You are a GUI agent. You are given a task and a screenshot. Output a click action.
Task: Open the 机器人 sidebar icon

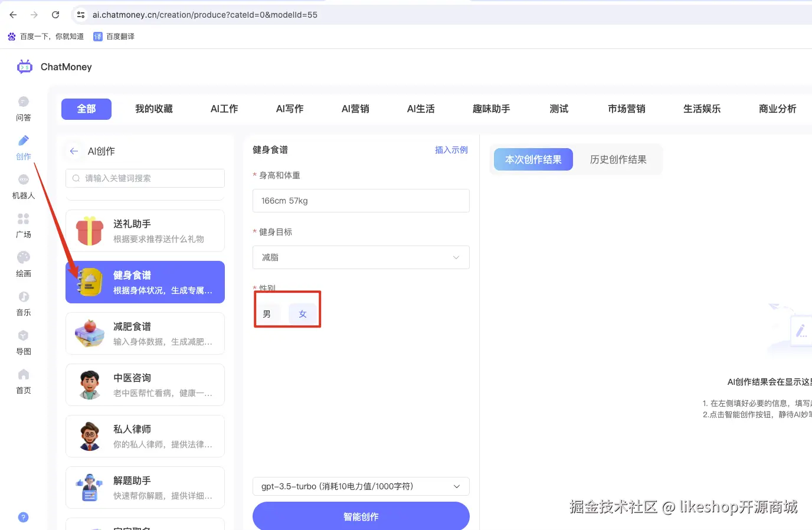click(x=24, y=179)
